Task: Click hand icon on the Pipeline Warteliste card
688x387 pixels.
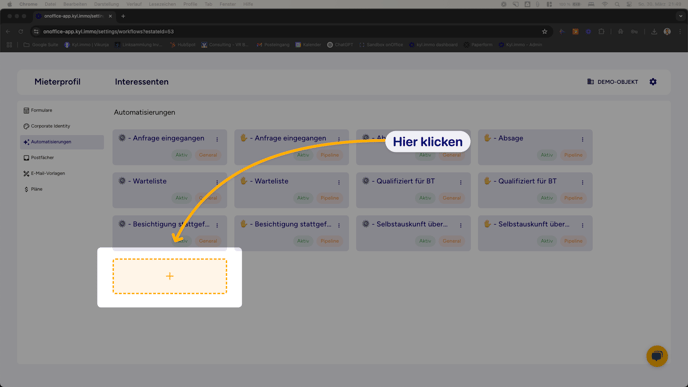Action: [244, 181]
